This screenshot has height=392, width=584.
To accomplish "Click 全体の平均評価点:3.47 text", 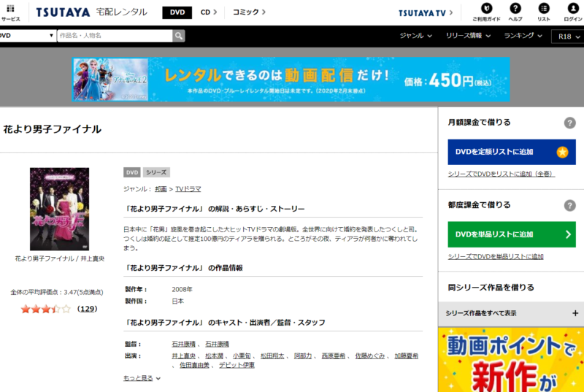I will tap(57, 292).
